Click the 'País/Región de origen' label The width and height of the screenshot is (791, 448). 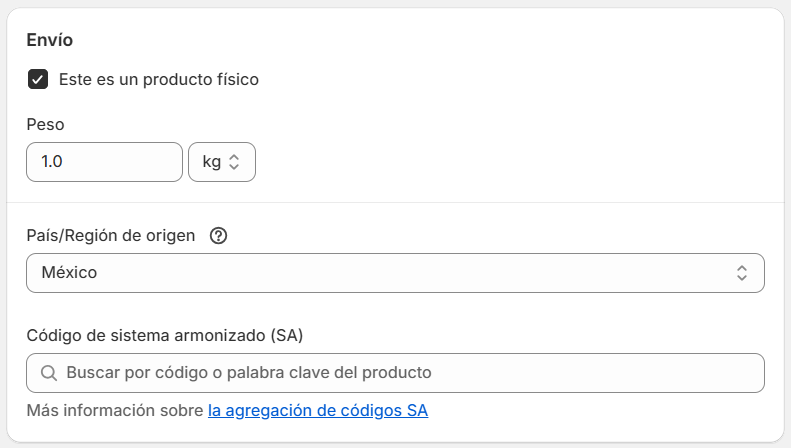(110, 236)
